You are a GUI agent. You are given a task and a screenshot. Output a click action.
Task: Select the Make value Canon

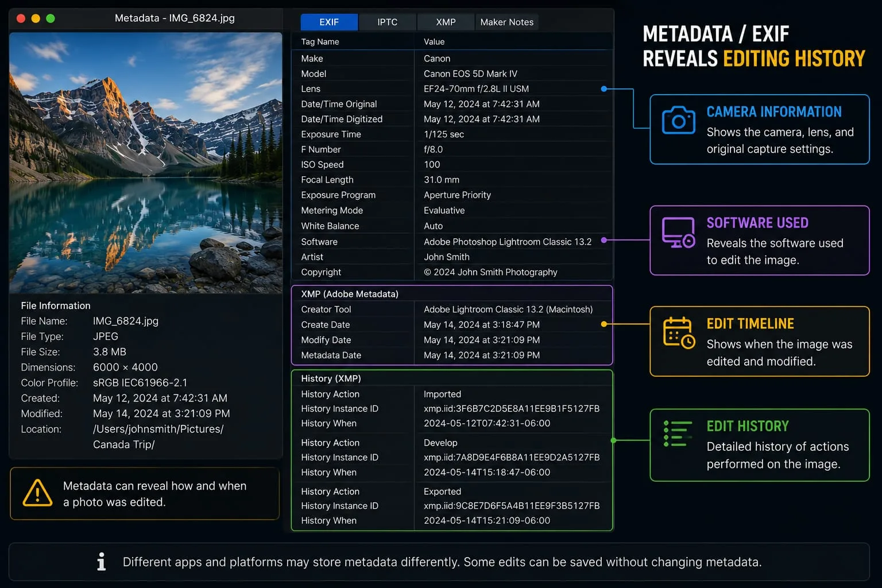point(437,59)
